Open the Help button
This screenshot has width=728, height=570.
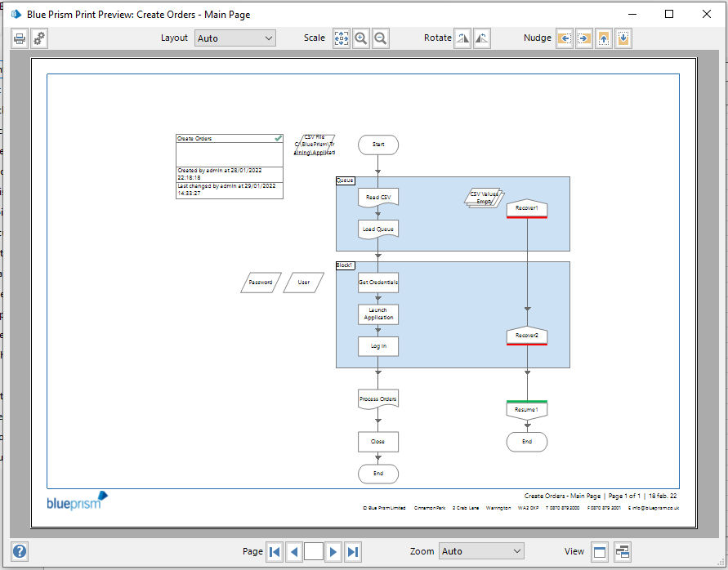point(20,552)
